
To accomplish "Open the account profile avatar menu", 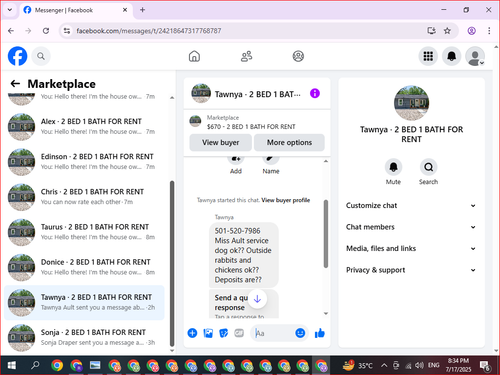I will click(475, 56).
